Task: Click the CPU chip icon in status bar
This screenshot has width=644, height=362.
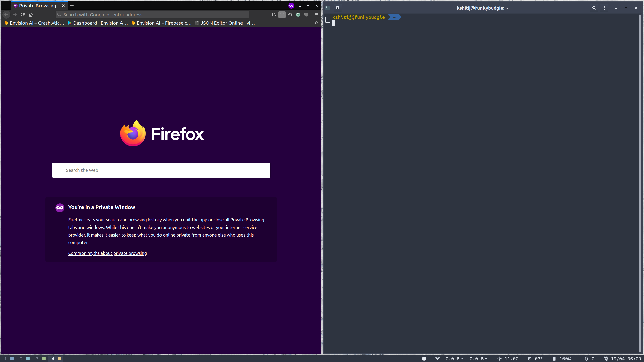Action: (530, 359)
